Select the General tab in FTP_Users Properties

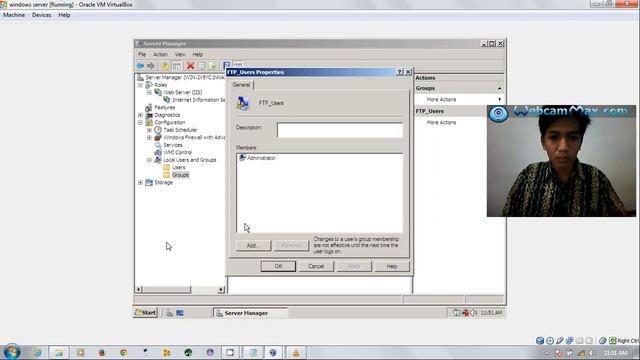(241, 85)
